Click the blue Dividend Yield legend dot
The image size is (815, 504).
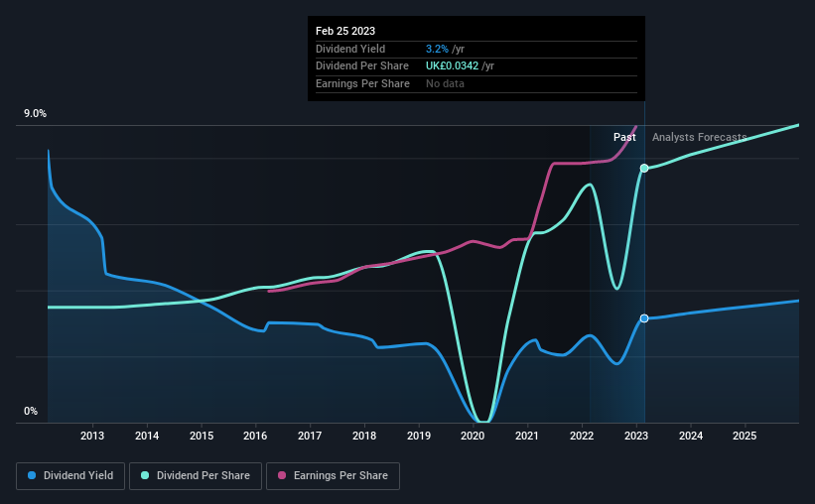click(x=32, y=475)
